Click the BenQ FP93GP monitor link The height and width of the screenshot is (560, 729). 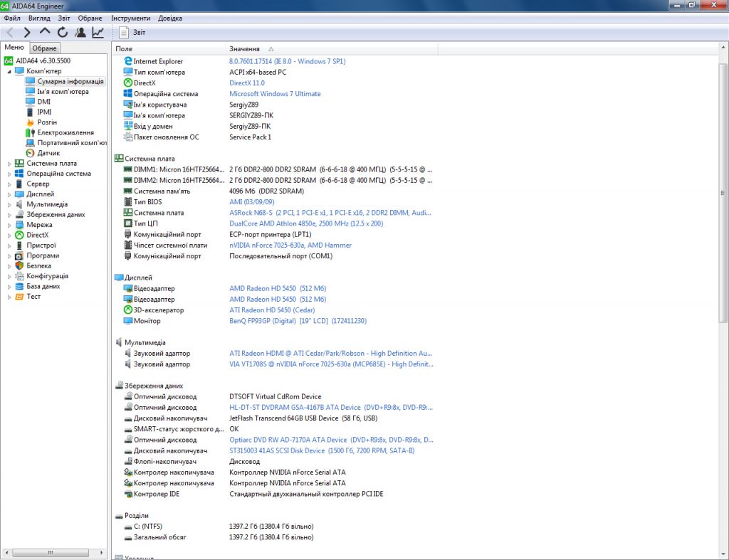coord(298,321)
